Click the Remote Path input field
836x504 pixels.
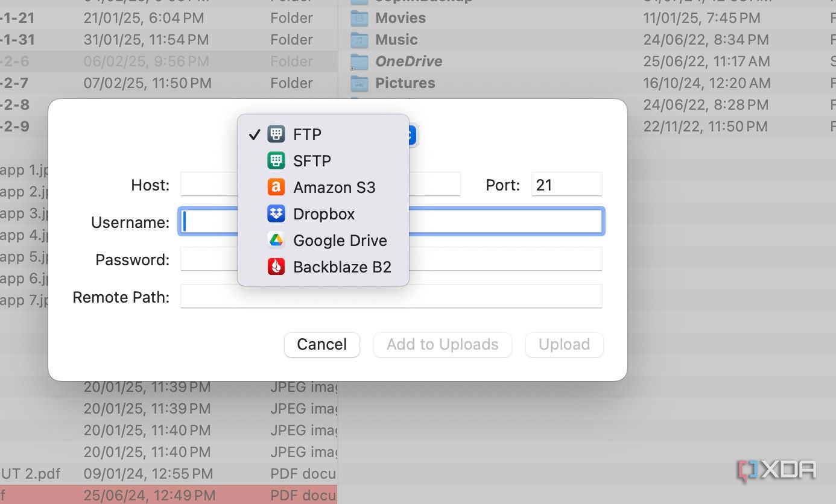391,296
